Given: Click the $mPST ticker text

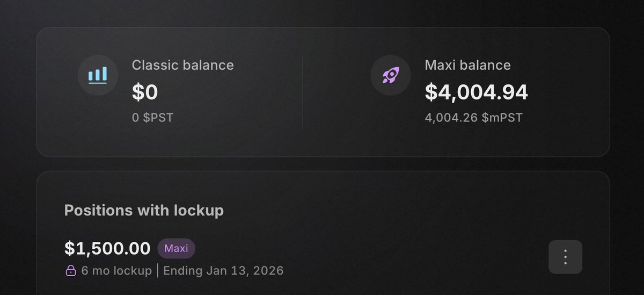Looking at the screenshot, I should [502, 117].
